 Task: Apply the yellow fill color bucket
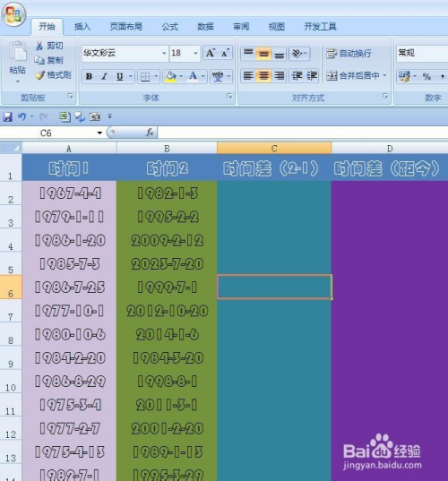tap(170, 76)
